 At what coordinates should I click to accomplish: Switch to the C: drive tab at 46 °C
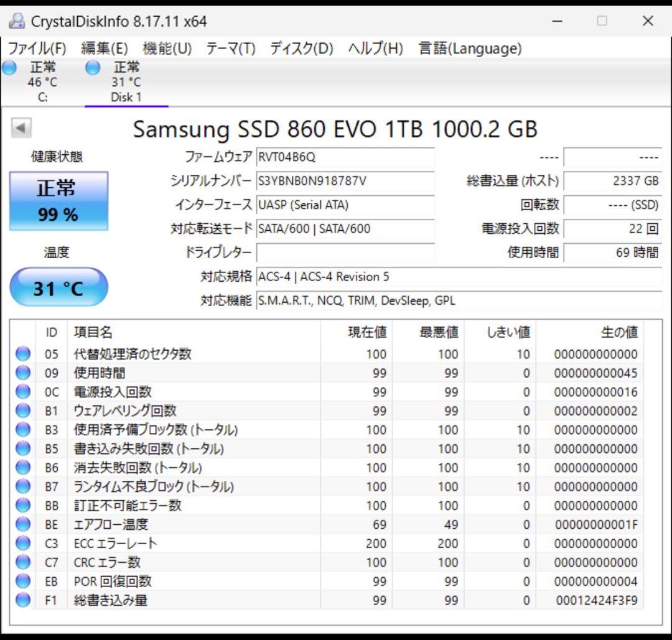42,82
